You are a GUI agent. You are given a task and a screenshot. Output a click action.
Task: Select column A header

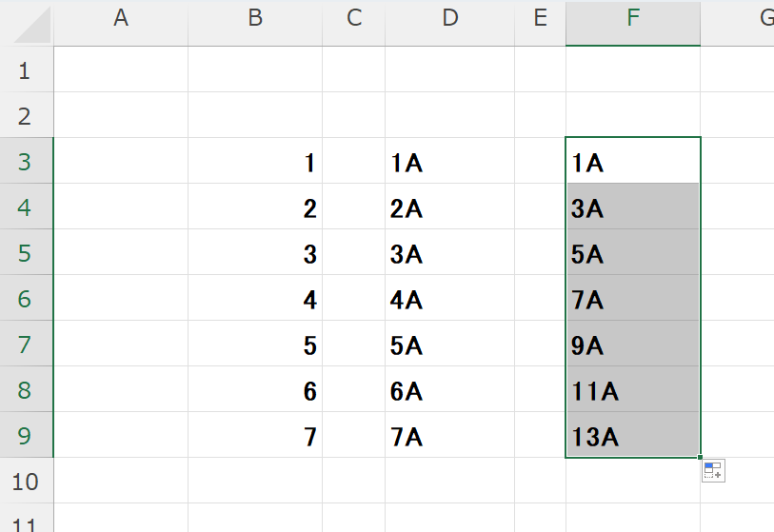(x=121, y=19)
